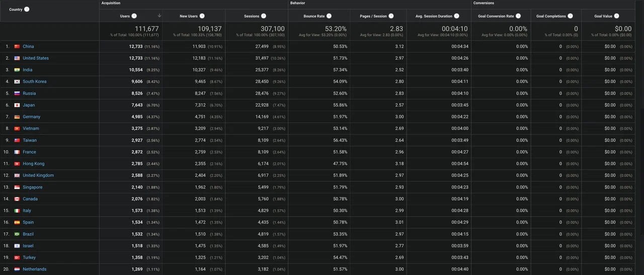Open the New Users help tooltip icon
This screenshot has height=275, width=644.
(202, 16)
